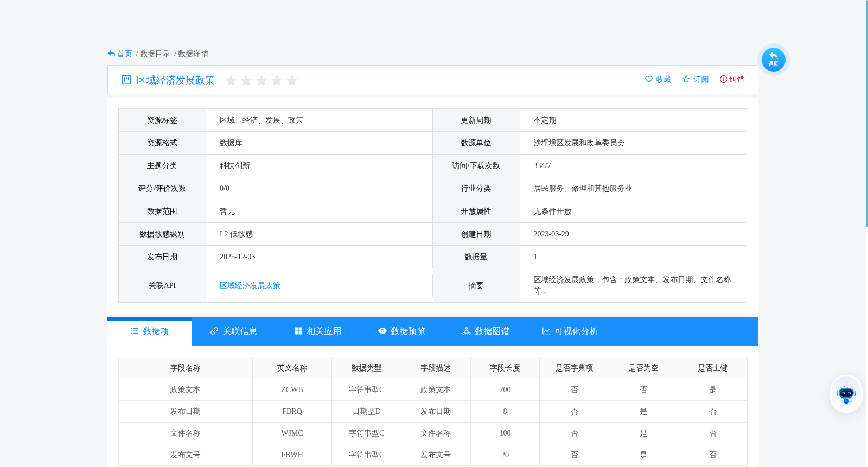The image size is (868, 467).
Task: Rate the dataset two stars
Action: pyautogui.click(x=246, y=80)
